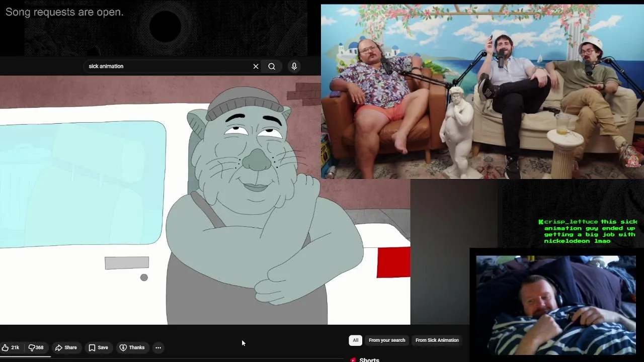Click the magnifier search button
This screenshot has width=644, height=362.
tap(272, 66)
